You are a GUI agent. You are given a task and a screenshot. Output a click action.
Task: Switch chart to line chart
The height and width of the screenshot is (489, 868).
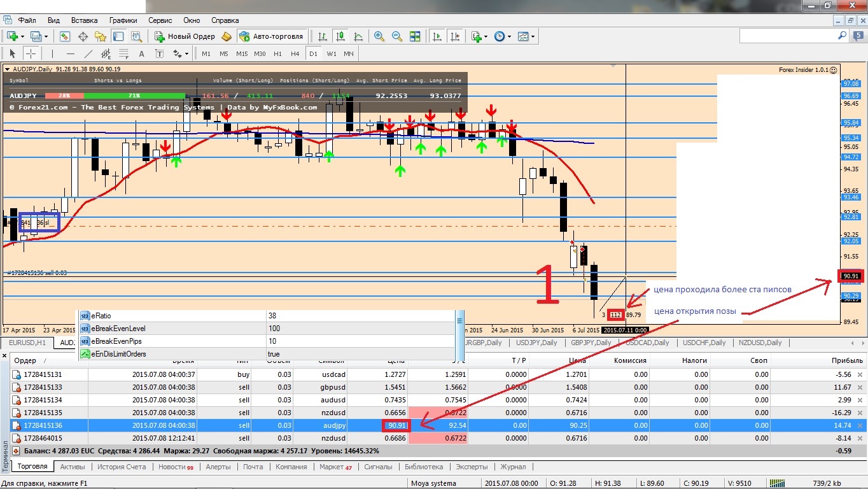point(358,36)
